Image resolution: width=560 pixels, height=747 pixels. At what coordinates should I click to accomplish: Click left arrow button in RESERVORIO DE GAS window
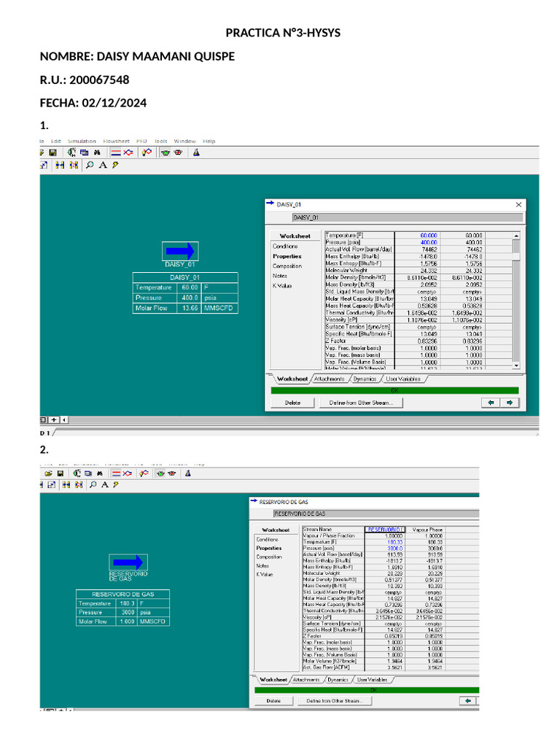coord(468,701)
